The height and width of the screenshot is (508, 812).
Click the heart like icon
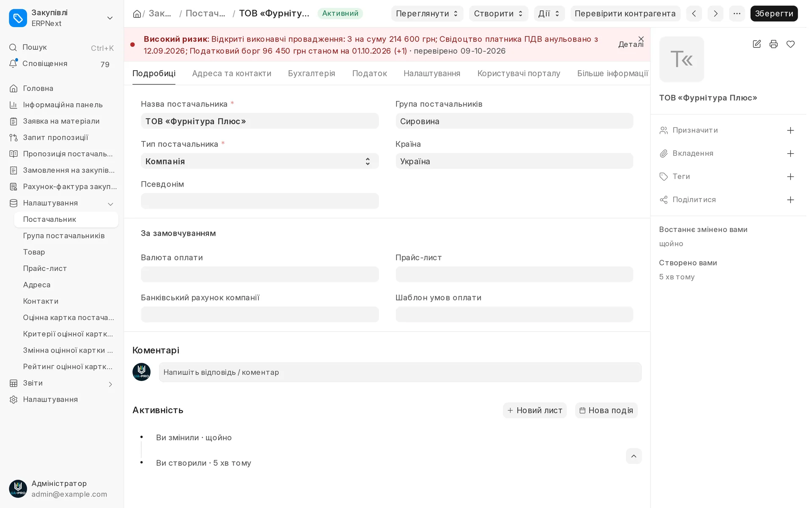[790, 44]
